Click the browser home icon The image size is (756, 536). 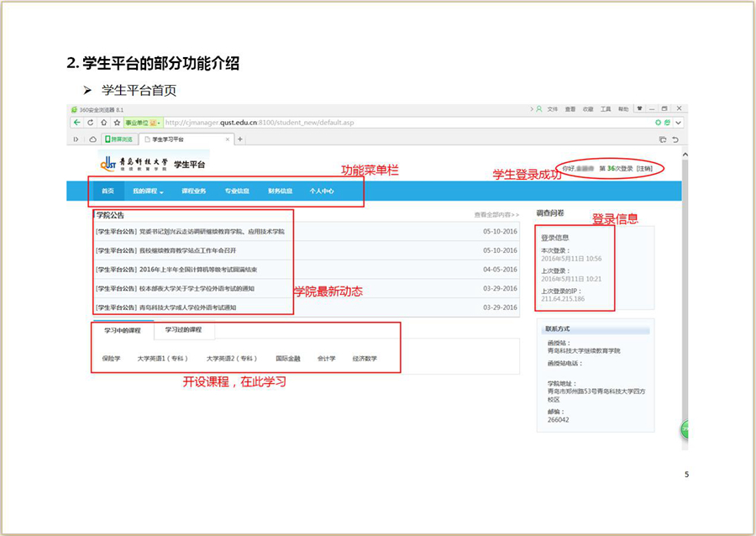click(x=102, y=123)
